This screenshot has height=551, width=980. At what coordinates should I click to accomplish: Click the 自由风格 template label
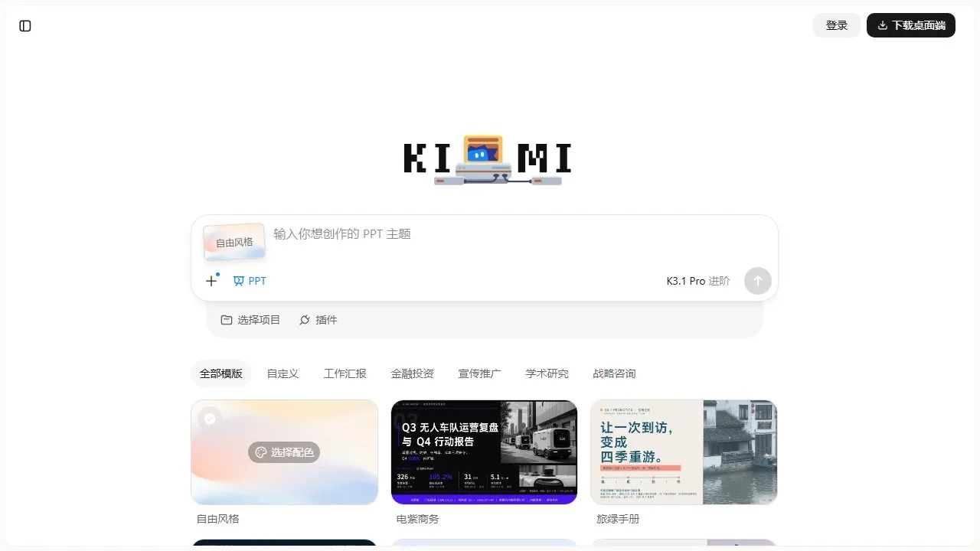(218, 519)
